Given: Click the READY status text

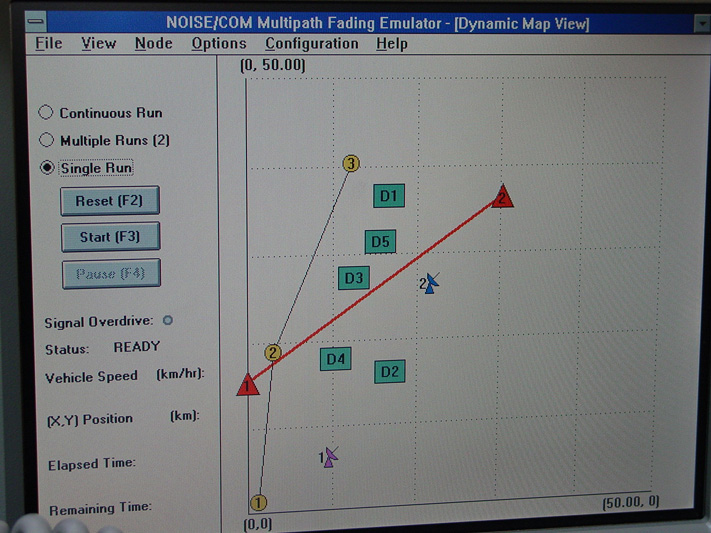Looking at the screenshot, I should point(136,347).
